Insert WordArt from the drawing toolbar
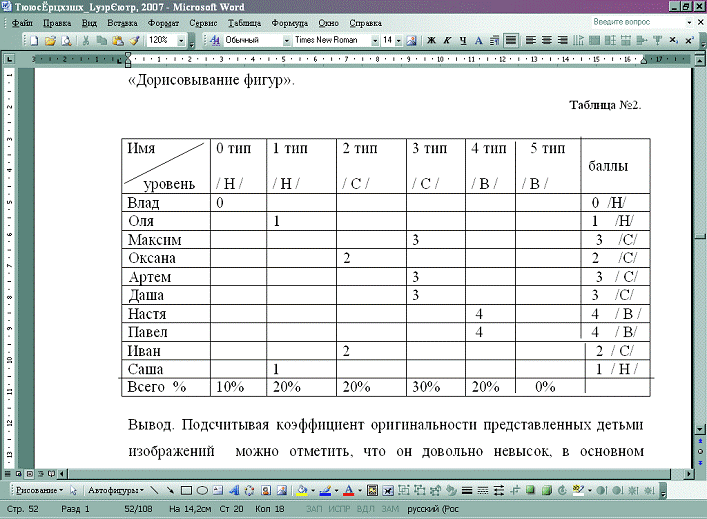The height and width of the screenshot is (519, 707). click(x=233, y=491)
